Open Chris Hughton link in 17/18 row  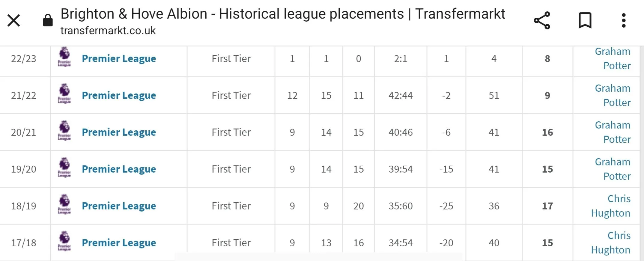[x=611, y=243]
